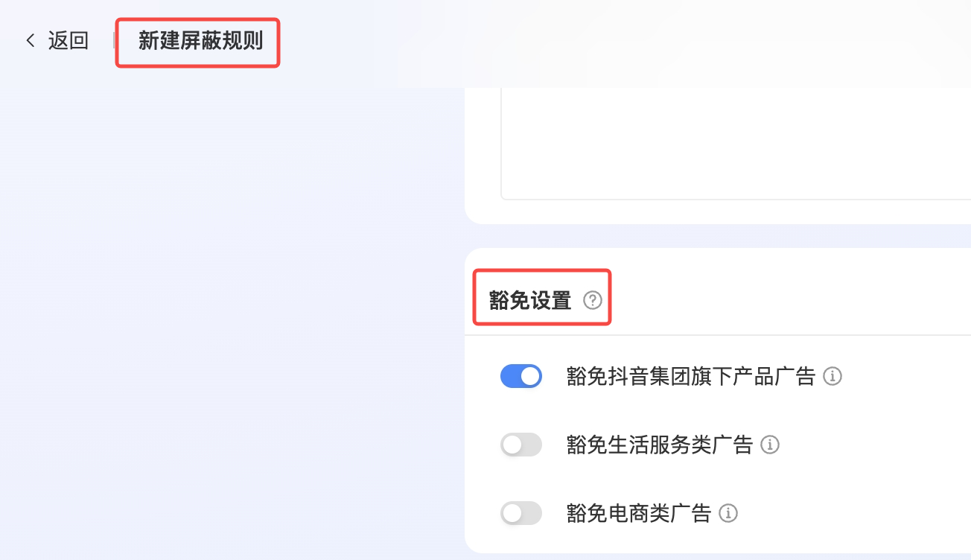Image resolution: width=971 pixels, height=560 pixels.
Task: Click inside the large text input box
Action: tap(736, 143)
